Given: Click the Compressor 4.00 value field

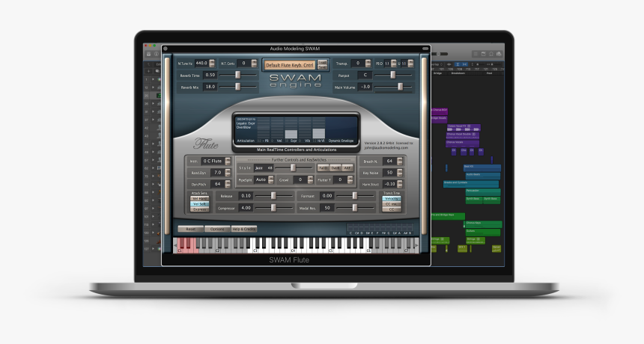Looking at the screenshot, I should [x=246, y=208].
